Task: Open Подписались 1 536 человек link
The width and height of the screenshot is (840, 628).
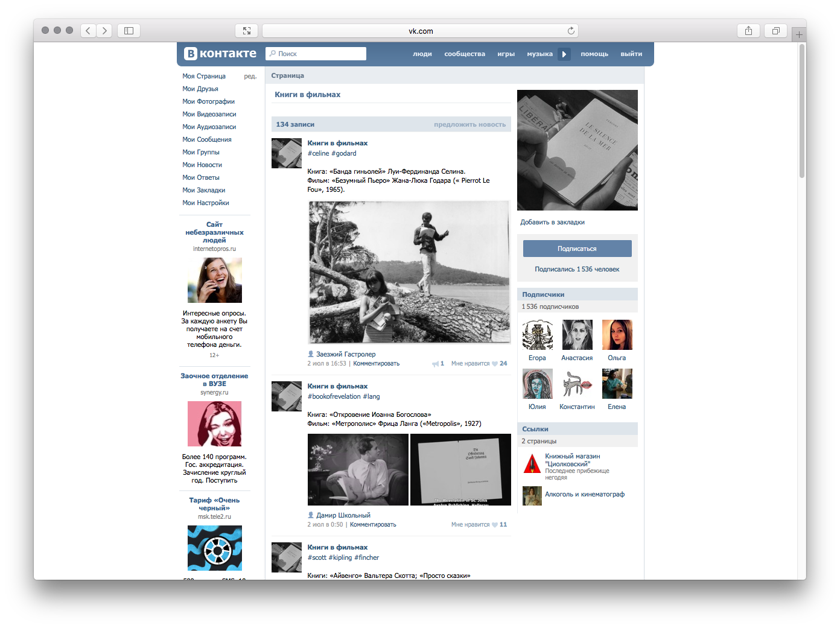Action: [x=577, y=269]
